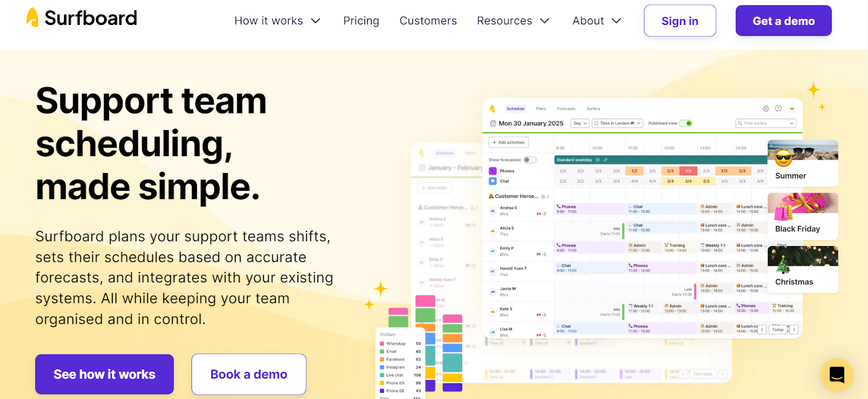Expand the How it works menu
Viewport: 868px width, 399px height.
(x=277, y=21)
